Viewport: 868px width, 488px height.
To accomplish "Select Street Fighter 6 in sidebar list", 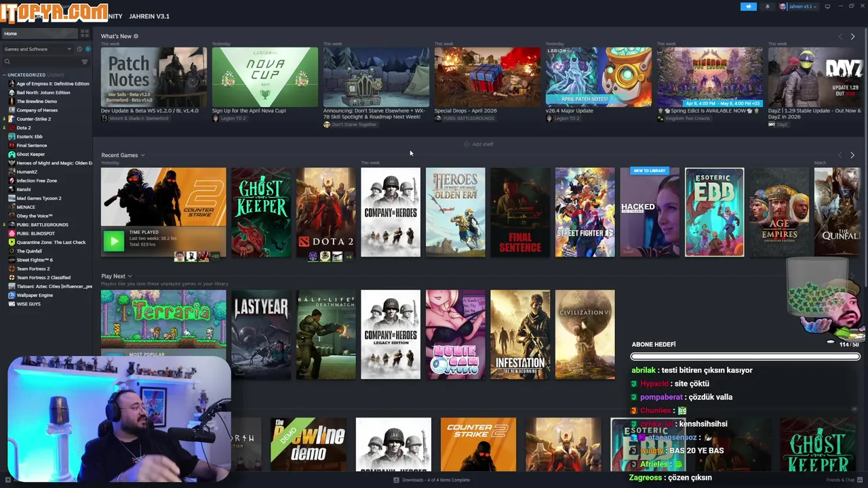I will click(35, 260).
